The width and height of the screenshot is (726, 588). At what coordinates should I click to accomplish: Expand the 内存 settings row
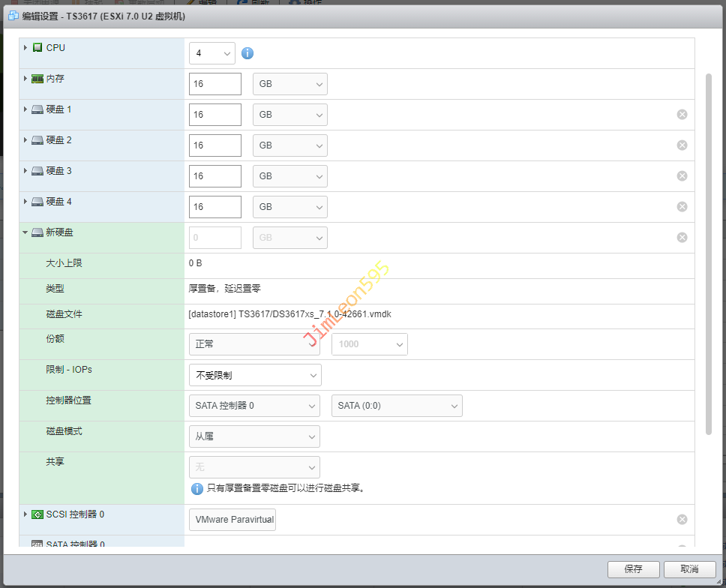pyautogui.click(x=25, y=79)
